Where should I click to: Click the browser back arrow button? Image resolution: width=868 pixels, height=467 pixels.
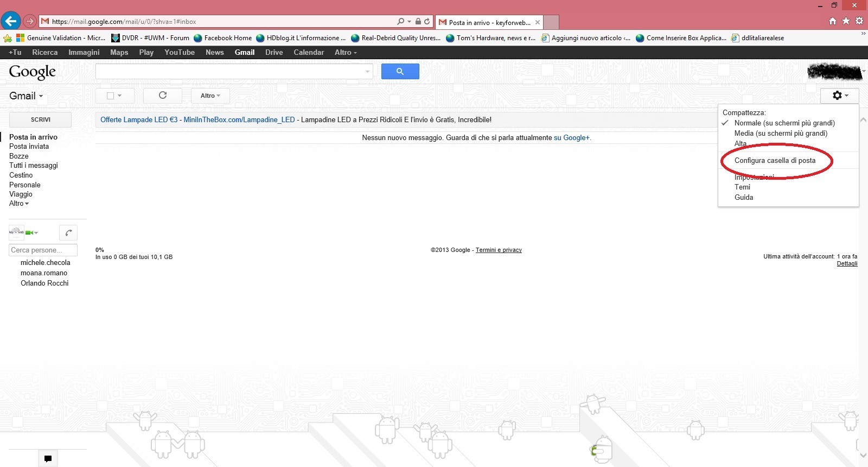[11, 21]
